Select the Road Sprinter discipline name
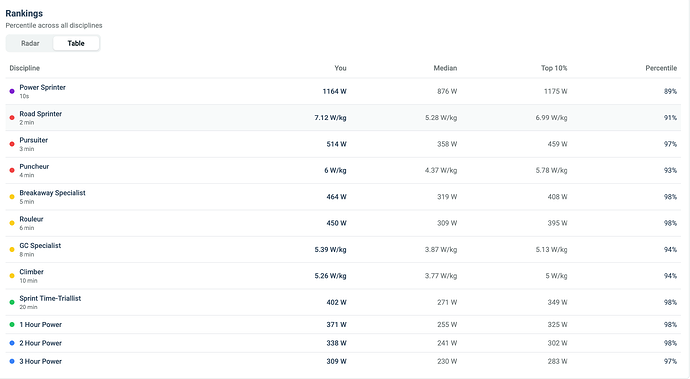The height and width of the screenshot is (379, 690). point(40,114)
